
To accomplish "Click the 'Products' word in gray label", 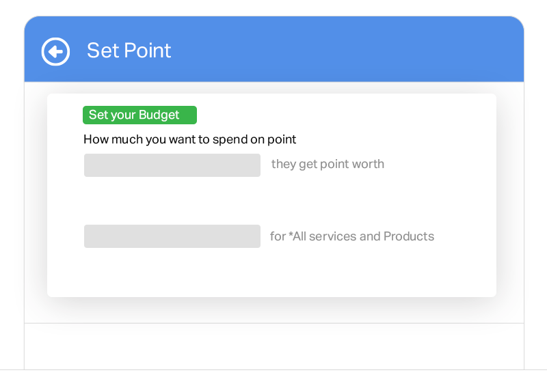I will pyautogui.click(x=409, y=236).
